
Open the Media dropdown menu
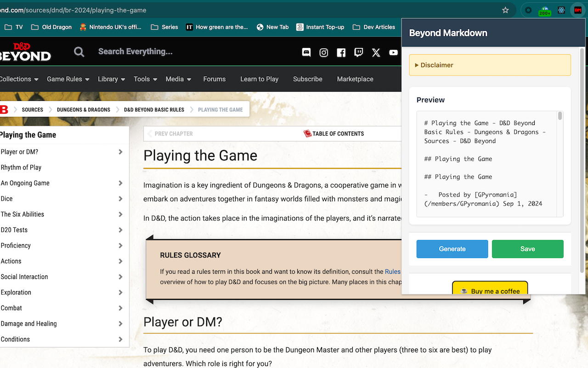click(x=178, y=79)
